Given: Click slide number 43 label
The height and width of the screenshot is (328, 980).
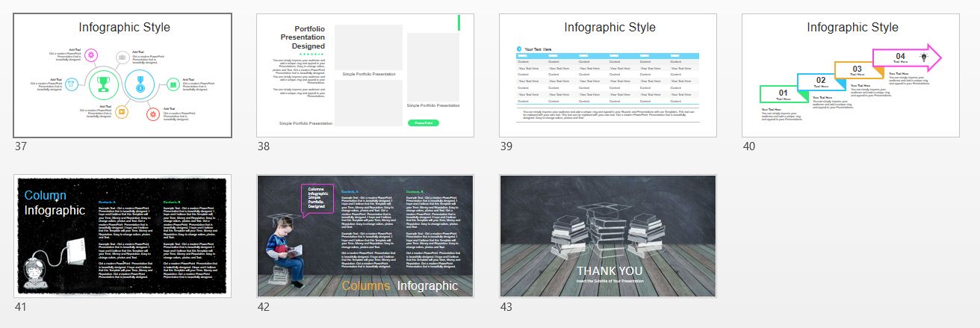Looking at the screenshot, I should click(x=506, y=307).
